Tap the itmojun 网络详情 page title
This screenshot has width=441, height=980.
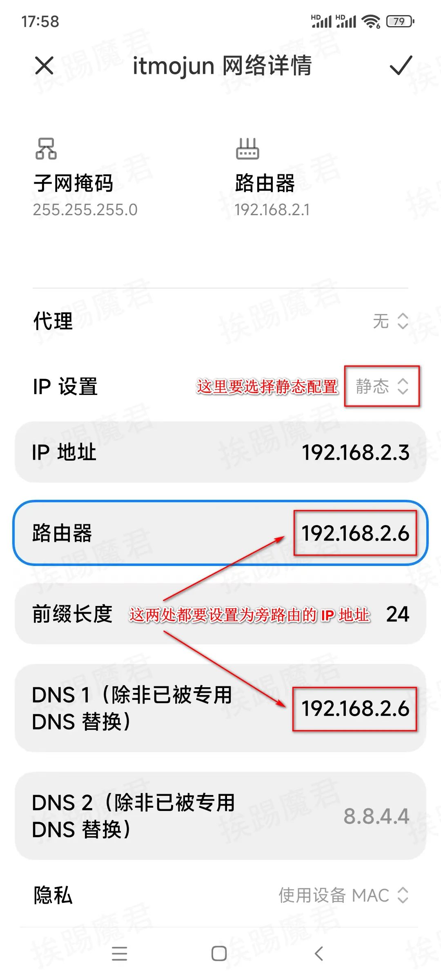click(x=223, y=66)
